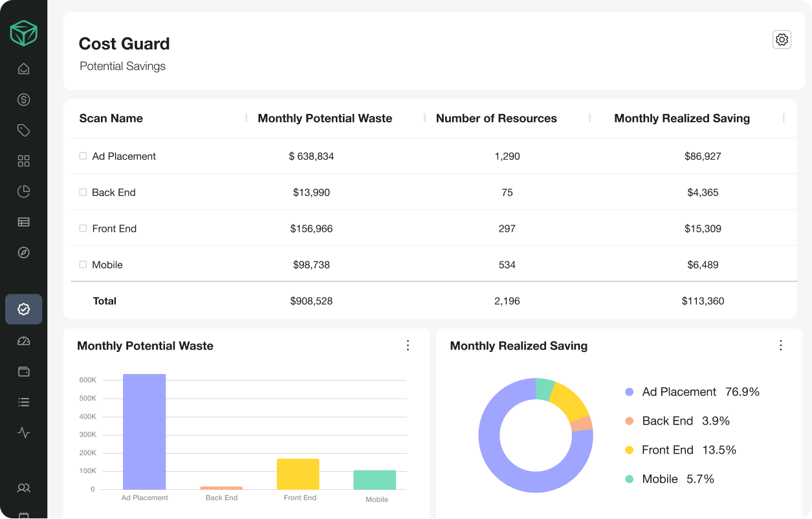Click the Front End scan name
Screen dimensions: 812x519
click(115, 228)
